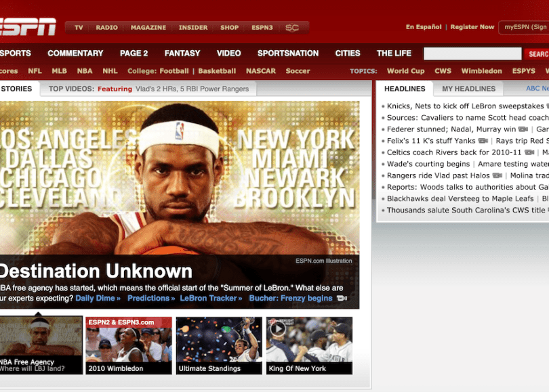Screen dimensions: 549x392
Task: Play the King Of New York video
Action: click(x=309, y=345)
